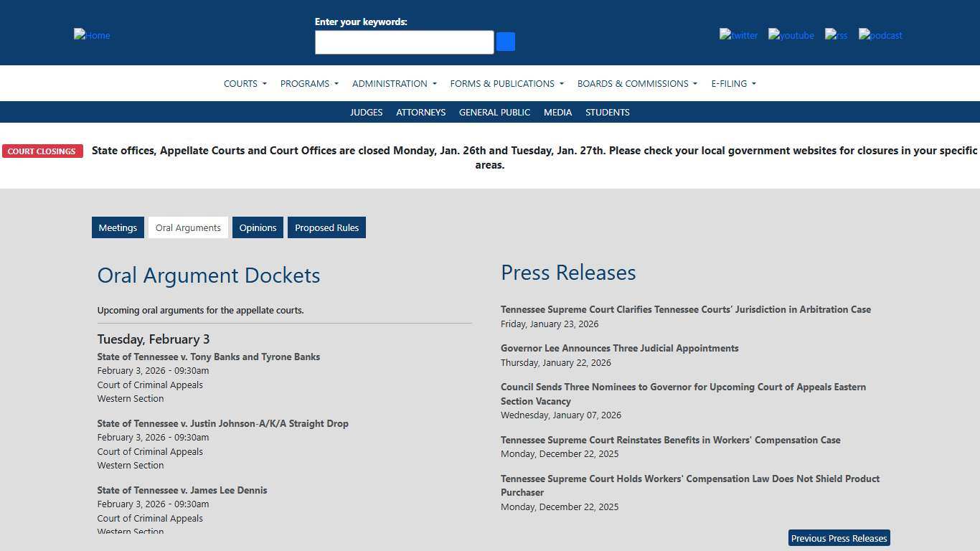980x551 pixels.
Task: Select MEDIA from the navigation bar
Action: (557, 112)
